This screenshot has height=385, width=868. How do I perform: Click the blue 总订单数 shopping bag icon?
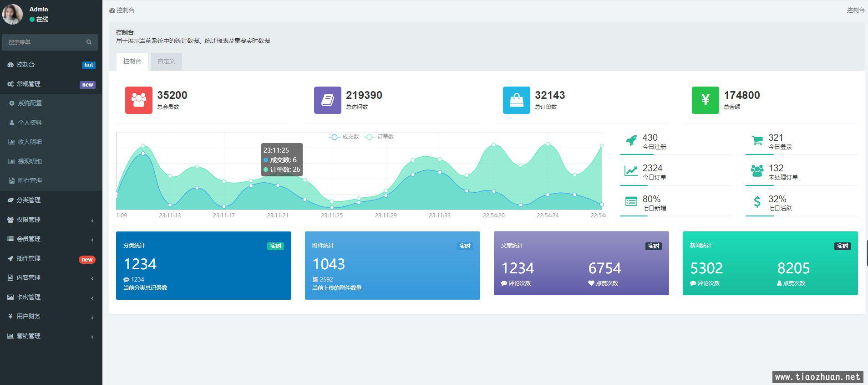click(x=517, y=100)
